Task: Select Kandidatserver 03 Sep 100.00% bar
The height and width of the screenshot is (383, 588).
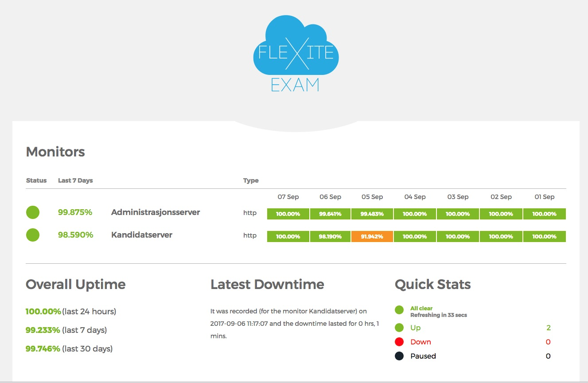Action: [x=458, y=237]
